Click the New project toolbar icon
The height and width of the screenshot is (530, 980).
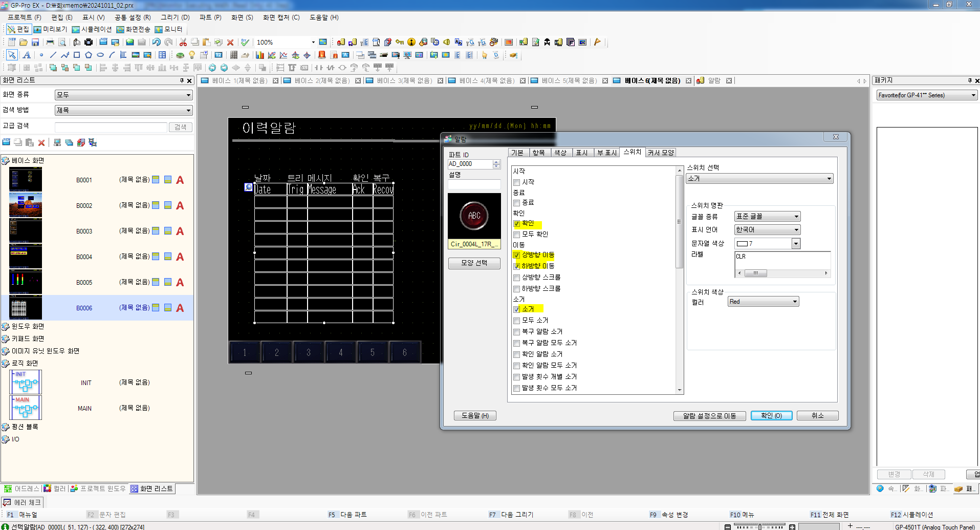point(12,42)
